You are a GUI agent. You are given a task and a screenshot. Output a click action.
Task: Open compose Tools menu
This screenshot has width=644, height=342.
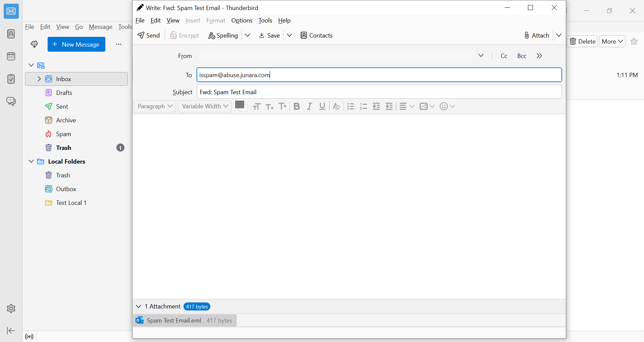point(265,20)
